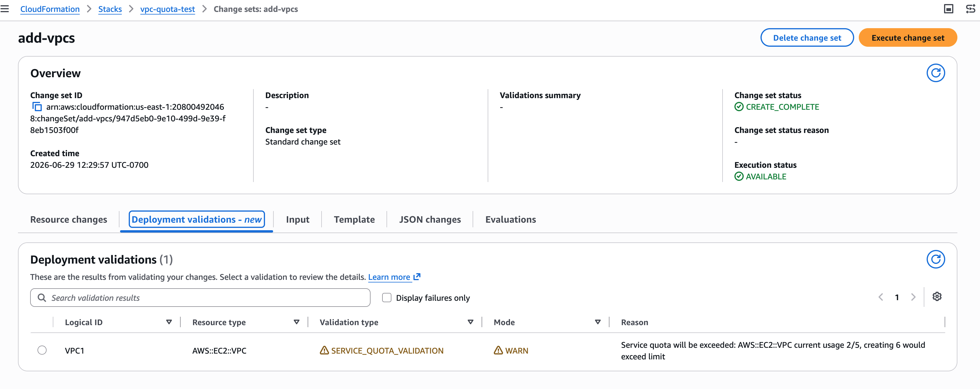Click the Learn more external link icon
This screenshot has height=389, width=980.
coord(417,277)
